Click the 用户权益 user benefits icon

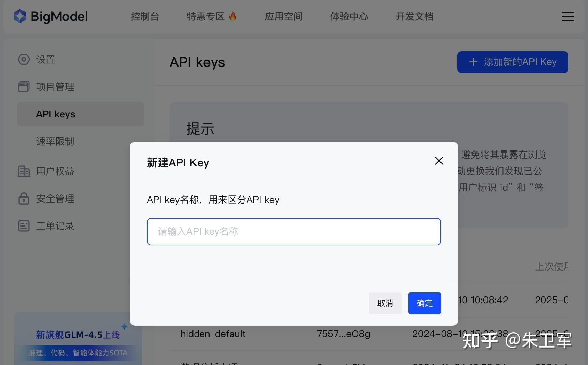tap(24, 172)
